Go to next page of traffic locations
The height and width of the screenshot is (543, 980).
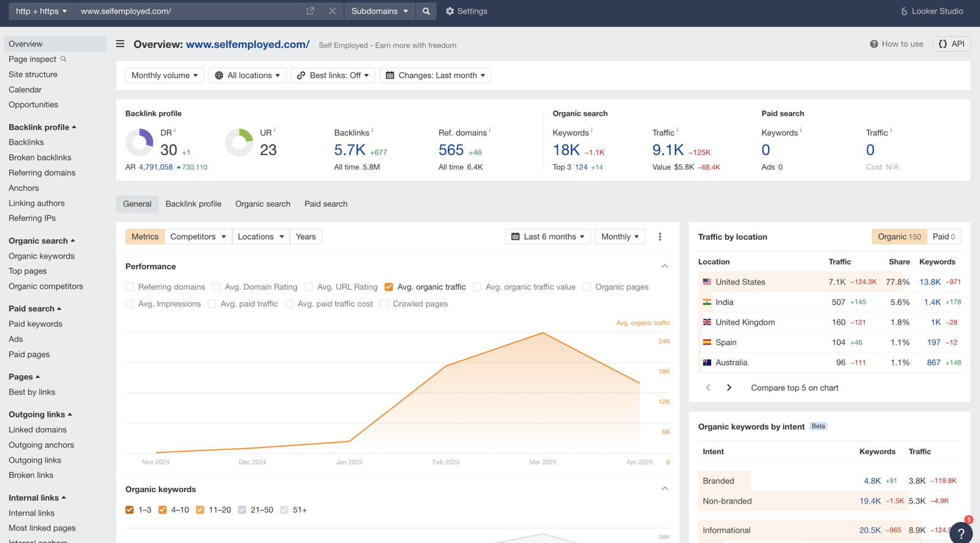(729, 388)
